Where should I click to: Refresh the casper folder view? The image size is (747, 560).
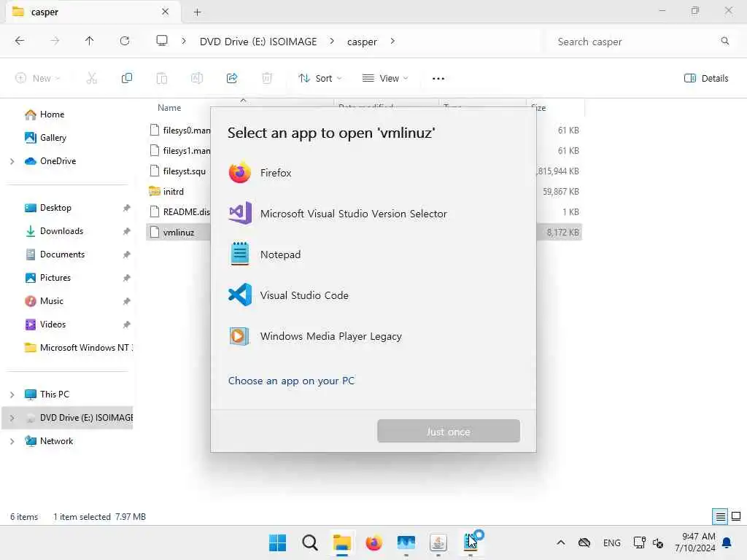pos(125,41)
